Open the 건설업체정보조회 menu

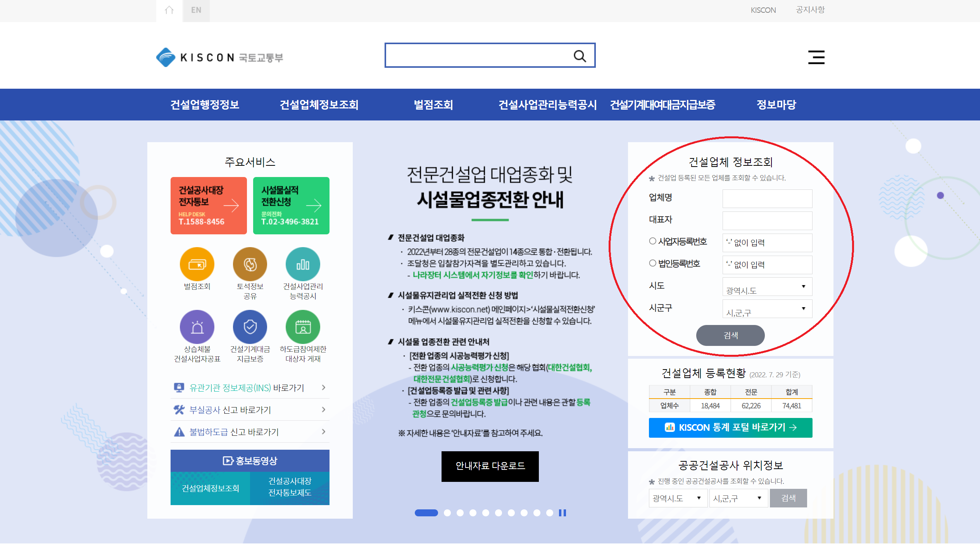[319, 105]
